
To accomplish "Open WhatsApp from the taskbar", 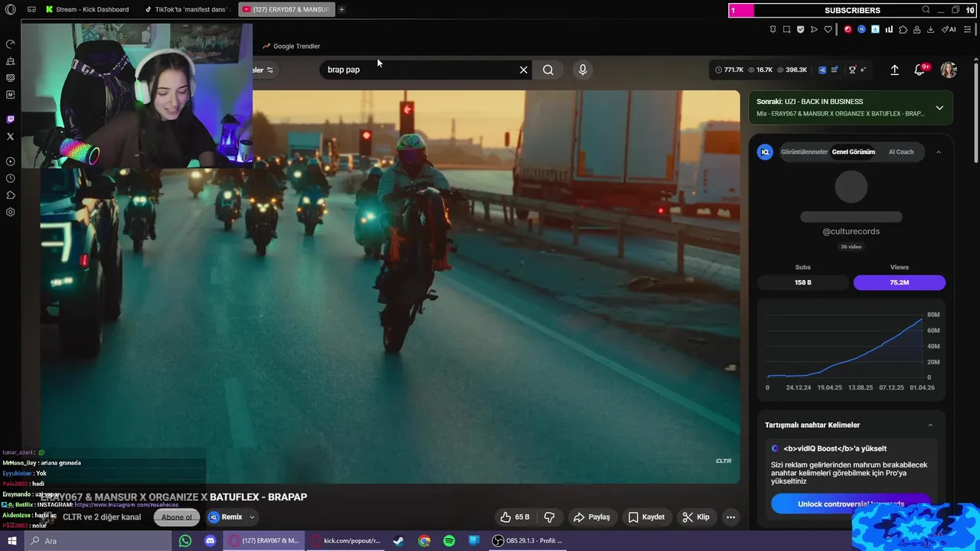I will point(185,541).
